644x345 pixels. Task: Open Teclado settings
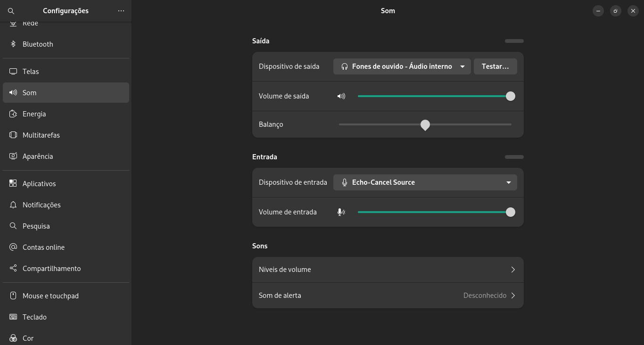(x=66, y=317)
